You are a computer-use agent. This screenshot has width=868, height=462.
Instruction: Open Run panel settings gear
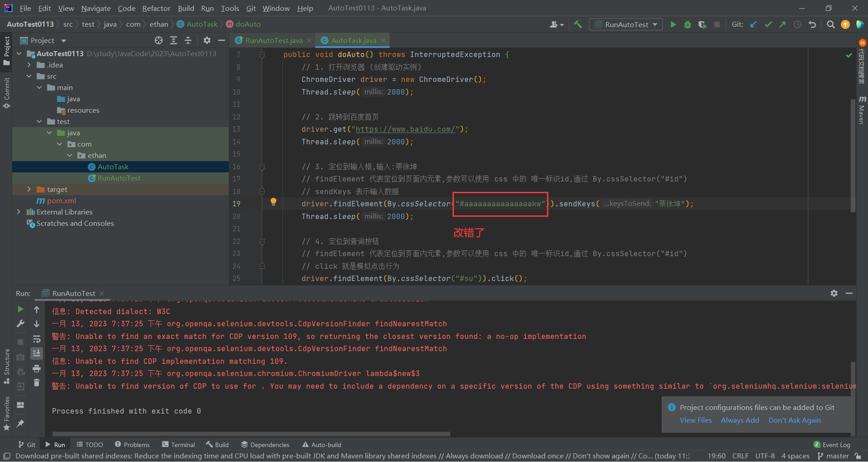click(834, 293)
